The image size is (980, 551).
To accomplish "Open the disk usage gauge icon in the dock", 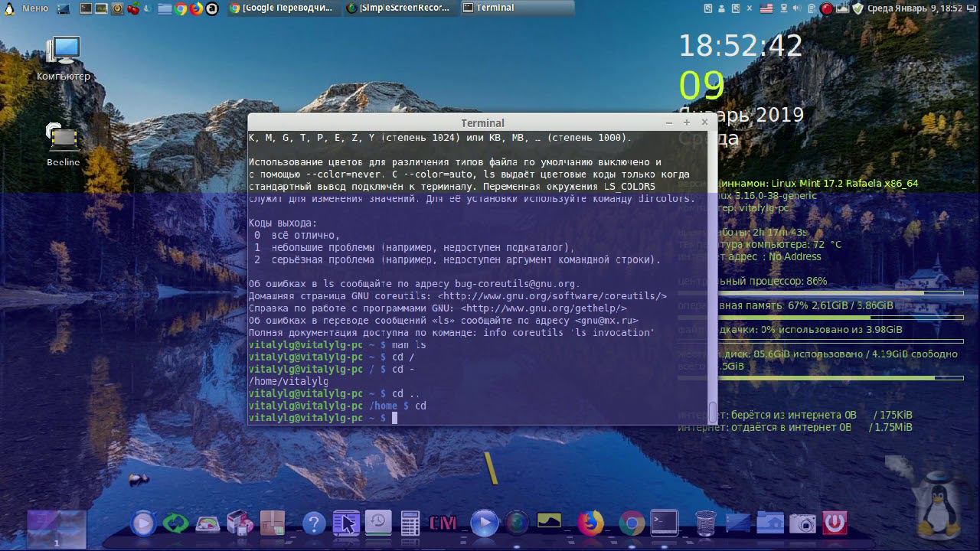I will click(x=207, y=524).
